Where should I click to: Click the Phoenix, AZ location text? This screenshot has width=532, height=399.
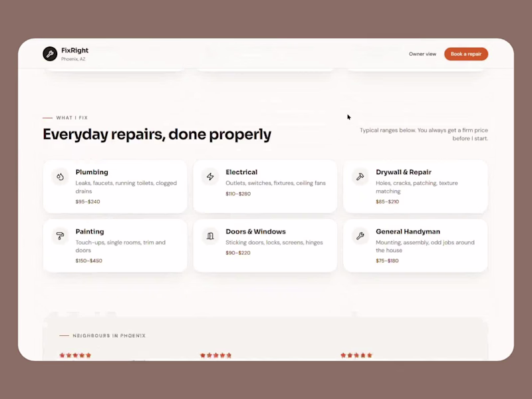click(73, 59)
